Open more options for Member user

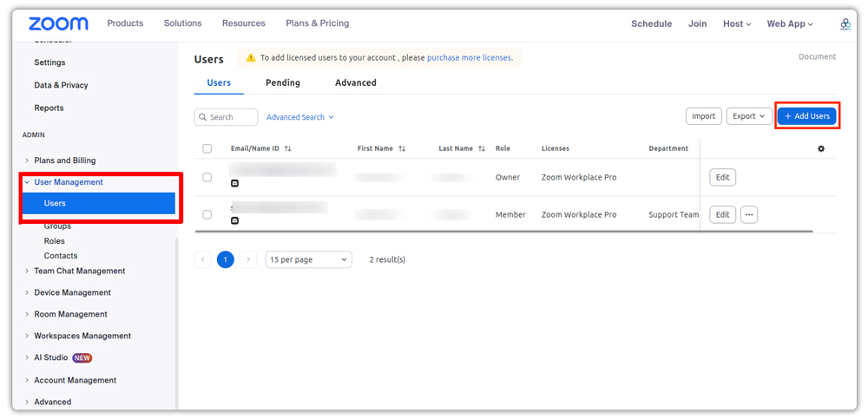749,214
